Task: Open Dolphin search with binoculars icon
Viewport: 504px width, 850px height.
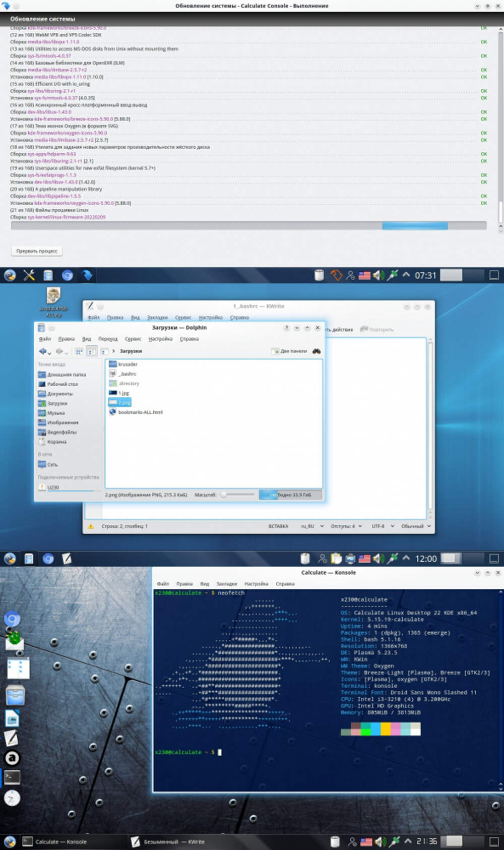Action: 316,351
